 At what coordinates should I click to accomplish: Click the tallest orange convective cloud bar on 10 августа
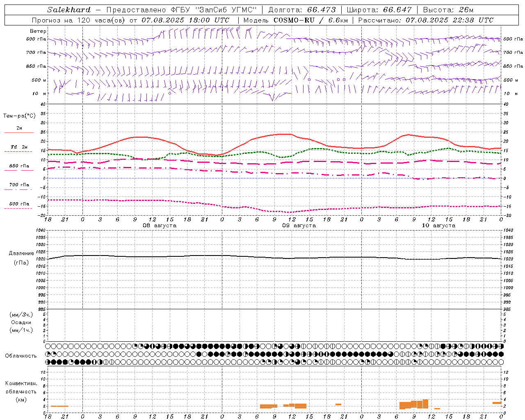tap(425, 404)
